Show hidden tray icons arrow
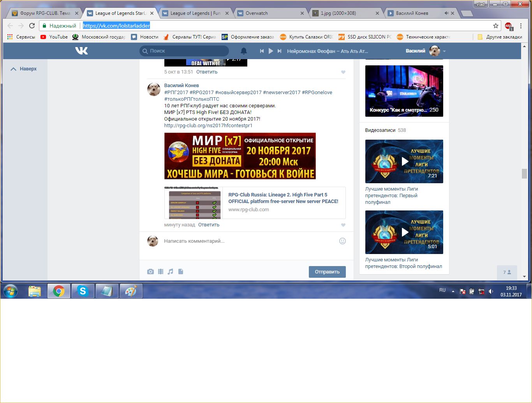Viewport: 532px width, 403px height. click(453, 291)
